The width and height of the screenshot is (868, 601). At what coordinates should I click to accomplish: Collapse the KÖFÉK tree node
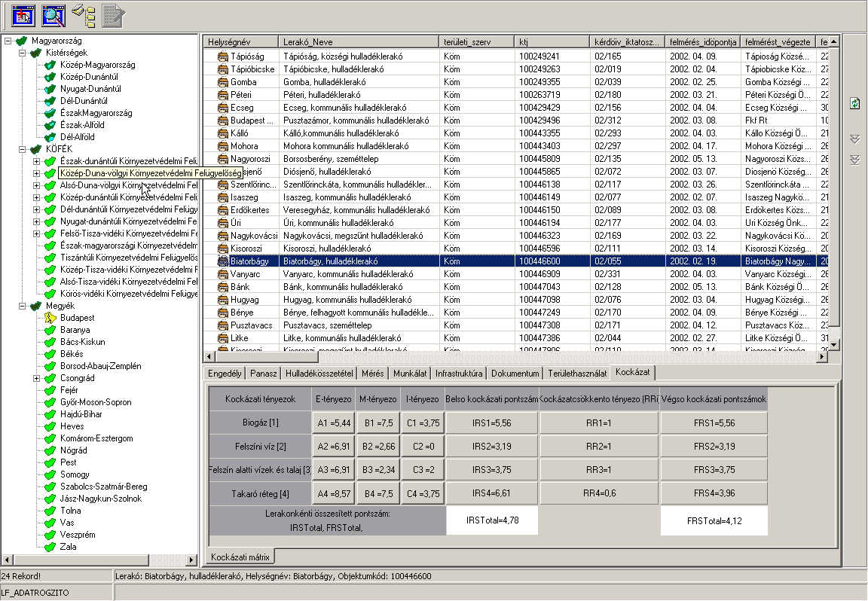pos(22,149)
